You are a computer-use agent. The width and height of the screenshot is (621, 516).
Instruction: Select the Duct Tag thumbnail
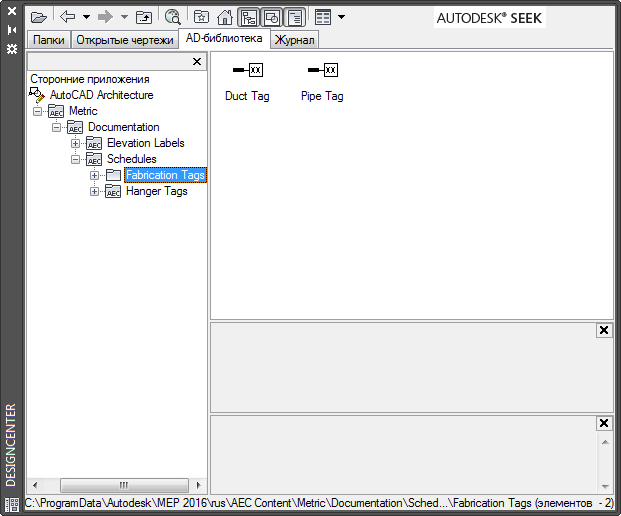pyautogui.click(x=248, y=82)
